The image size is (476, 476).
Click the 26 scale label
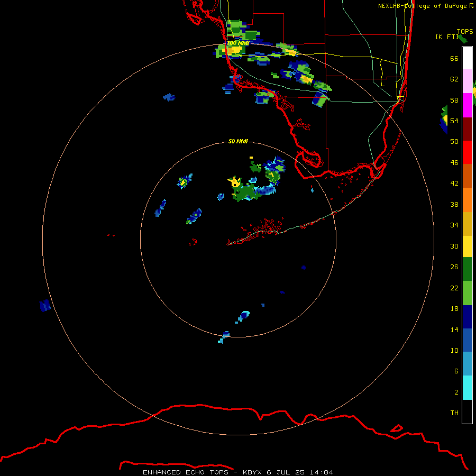(454, 267)
